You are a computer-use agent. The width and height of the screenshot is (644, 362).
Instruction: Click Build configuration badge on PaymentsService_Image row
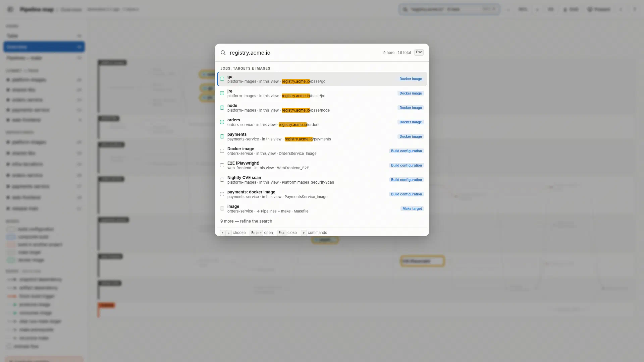click(407, 194)
